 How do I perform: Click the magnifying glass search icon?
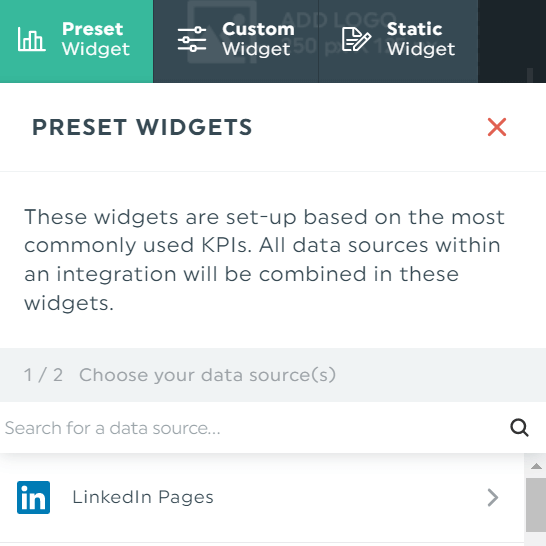(519, 427)
